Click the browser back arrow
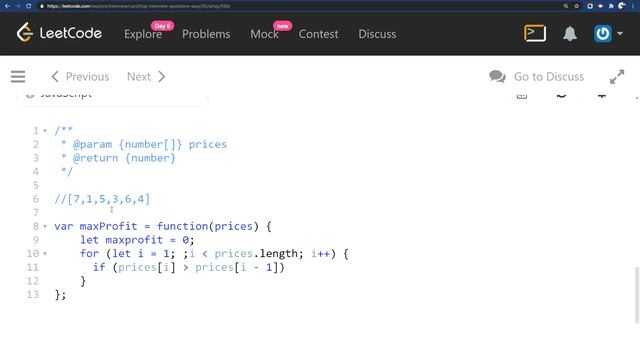This screenshot has height=360, width=640. [x=7, y=6]
